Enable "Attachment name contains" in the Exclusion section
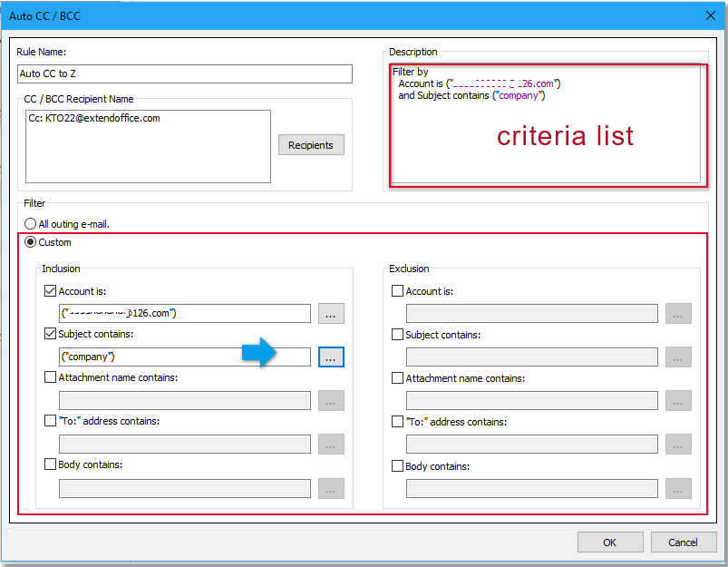The image size is (728, 567). tap(397, 377)
